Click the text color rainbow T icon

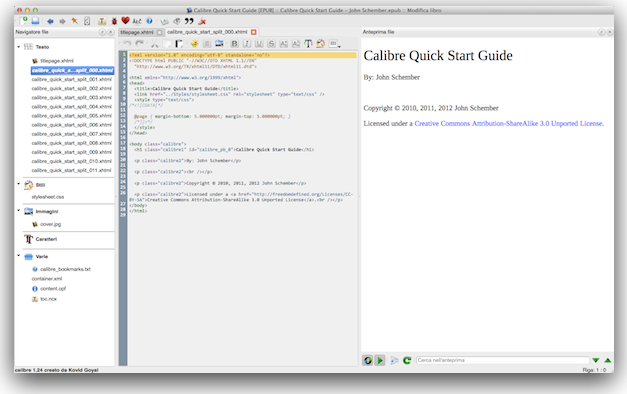click(x=308, y=44)
